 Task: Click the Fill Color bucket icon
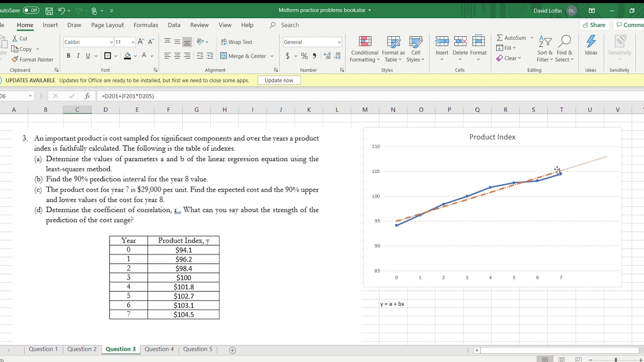[127, 56]
